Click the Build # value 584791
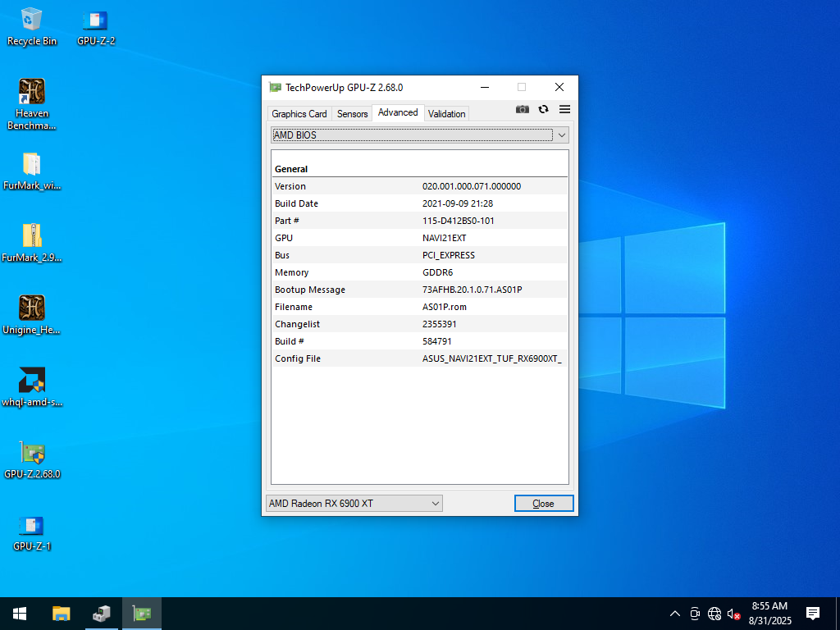Image resolution: width=840 pixels, height=630 pixels. (x=436, y=341)
